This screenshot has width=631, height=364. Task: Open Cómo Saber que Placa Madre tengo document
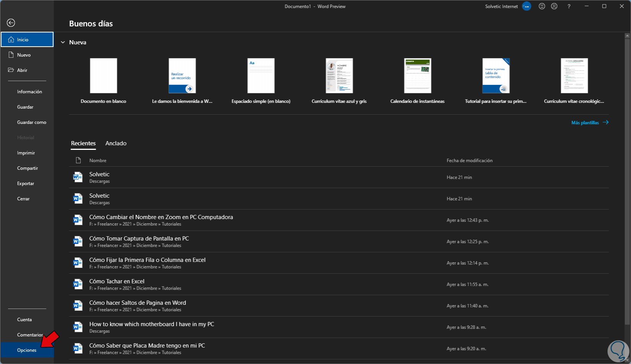339,349
